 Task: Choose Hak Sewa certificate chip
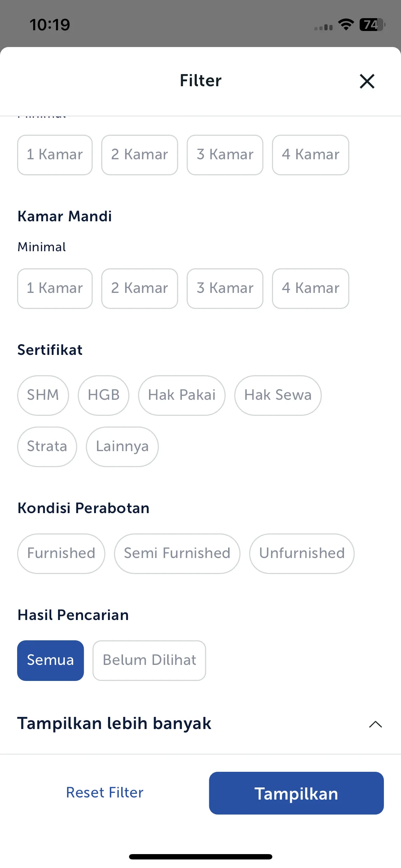278,395
